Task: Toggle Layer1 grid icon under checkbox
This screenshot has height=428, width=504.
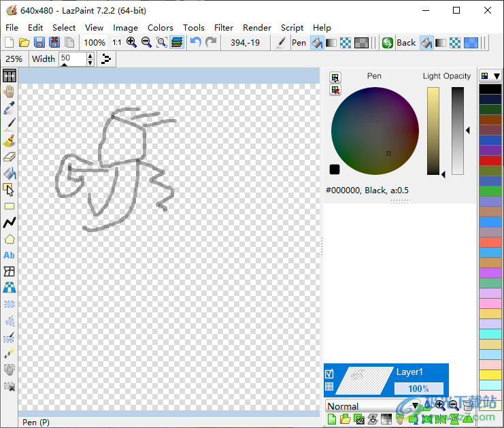Action: (x=329, y=386)
